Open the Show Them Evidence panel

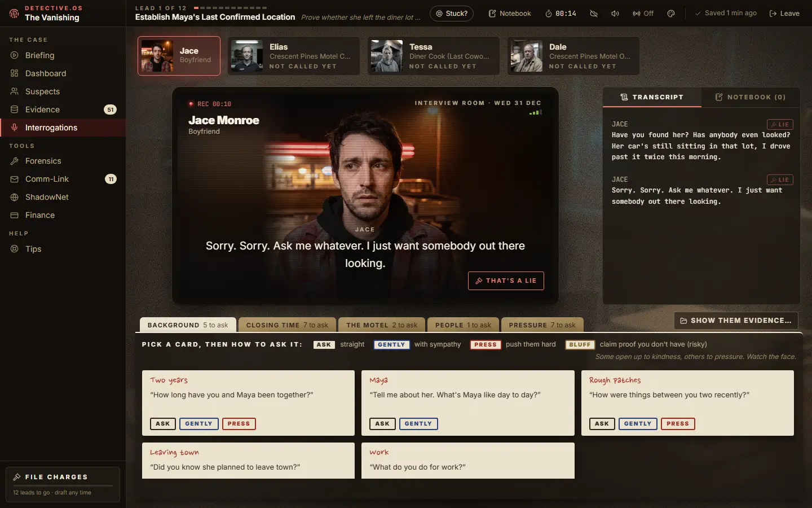click(736, 321)
